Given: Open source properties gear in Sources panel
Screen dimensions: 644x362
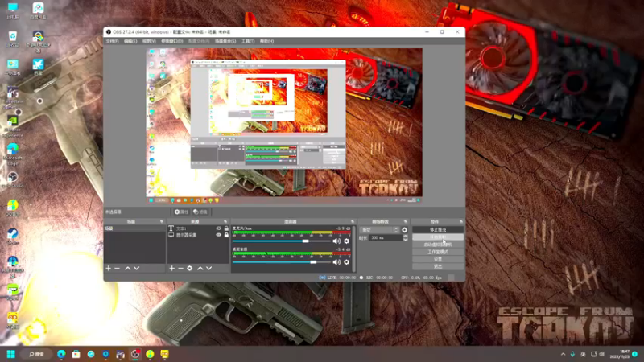Looking at the screenshot, I should pyautogui.click(x=189, y=268).
